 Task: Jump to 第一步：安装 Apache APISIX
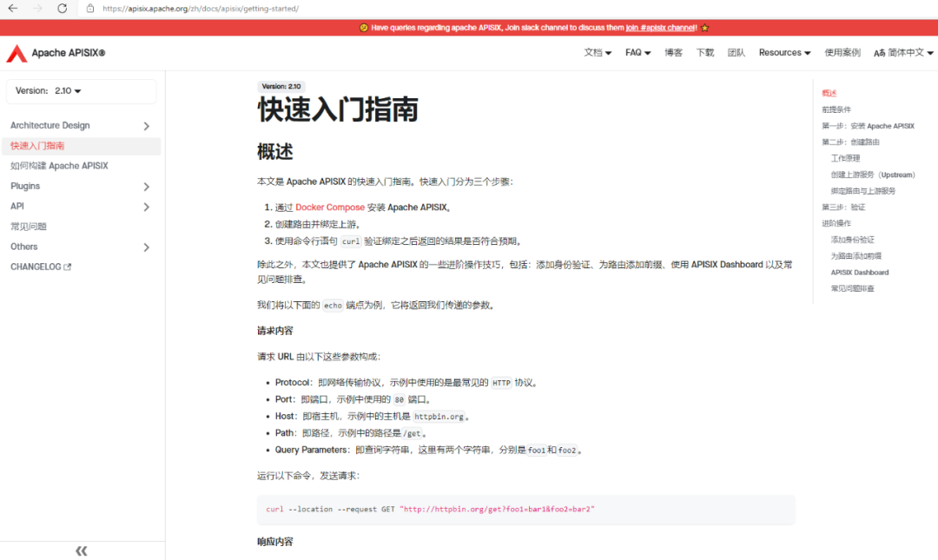point(868,126)
